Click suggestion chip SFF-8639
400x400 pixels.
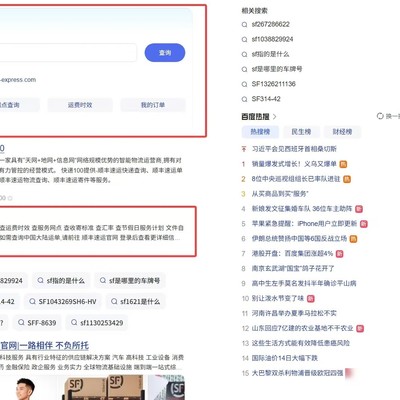click(37, 323)
